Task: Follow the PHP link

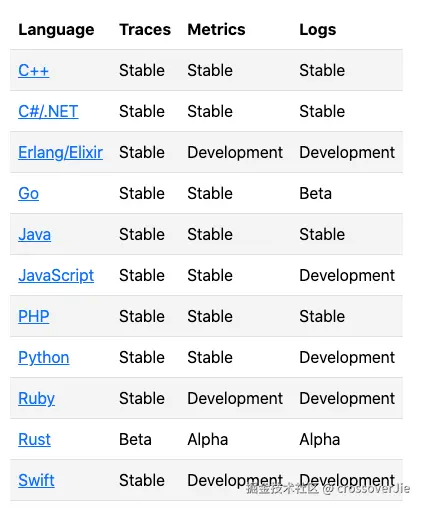Action: [x=34, y=316]
